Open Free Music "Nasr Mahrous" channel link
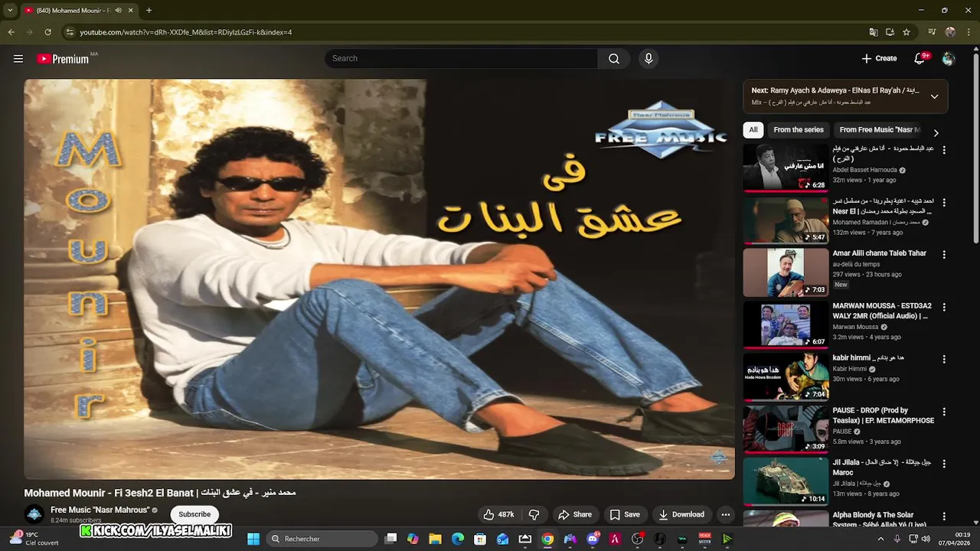The width and height of the screenshot is (980, 551). click(x=100, y=510)
